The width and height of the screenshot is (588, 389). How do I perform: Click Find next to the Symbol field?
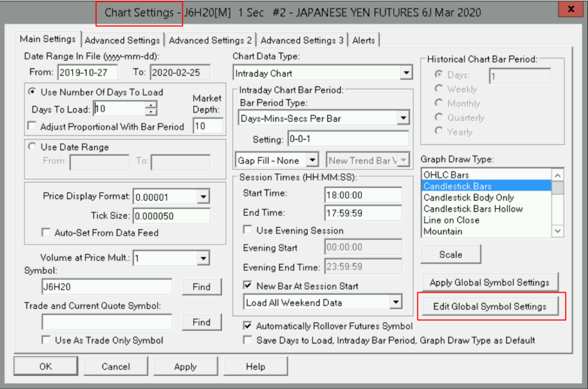[202, 286]
